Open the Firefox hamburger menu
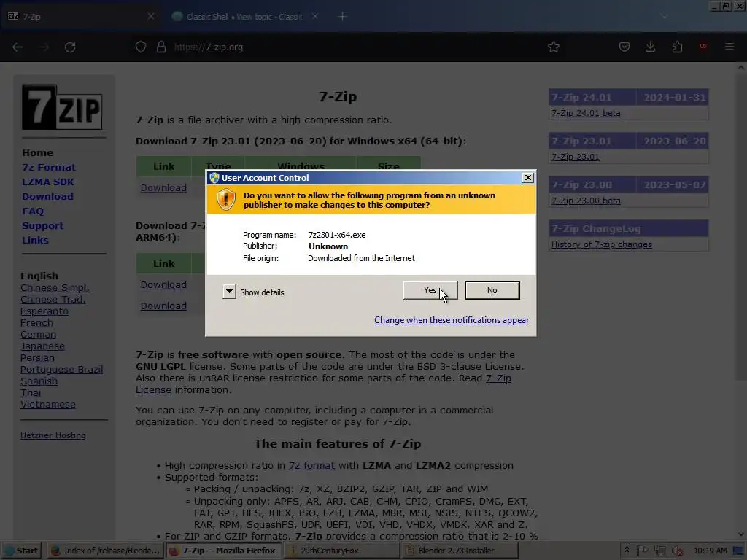 click(729, 47)
